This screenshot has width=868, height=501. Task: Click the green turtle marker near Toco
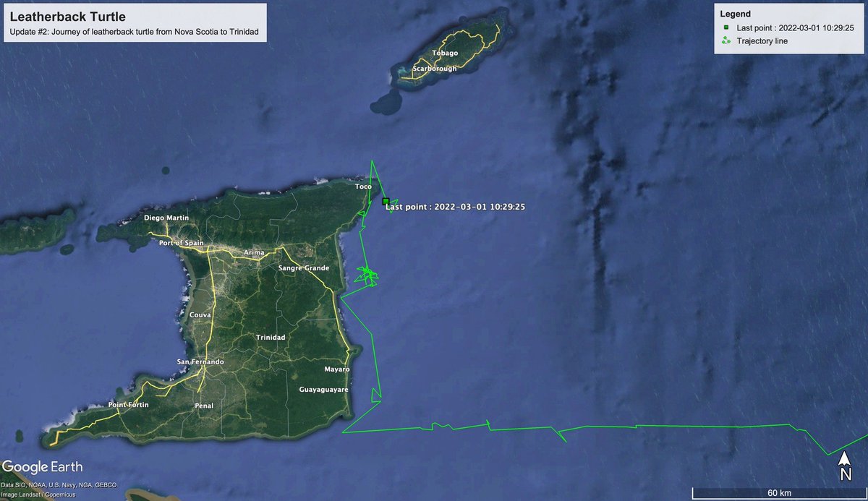(386, 202)
